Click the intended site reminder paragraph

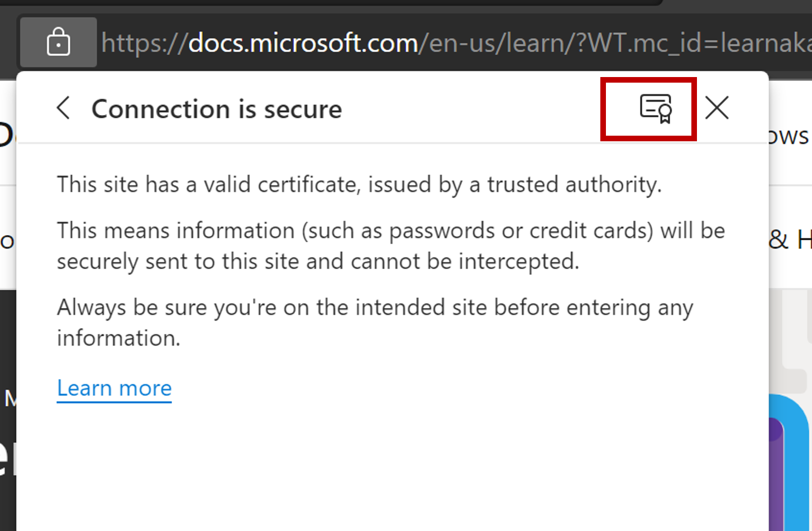pos(375,322)
